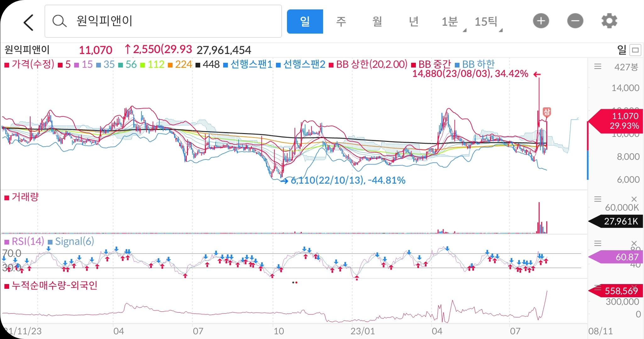Tap the foreign net-buy tag 558,569
Viewport: 644px width, 339px height.
click(616, 291)
